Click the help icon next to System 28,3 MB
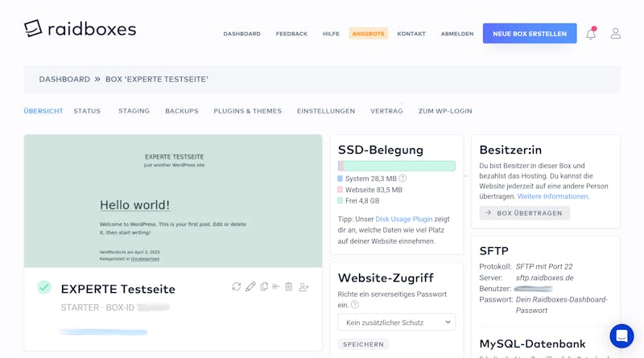 click(402, 178)
